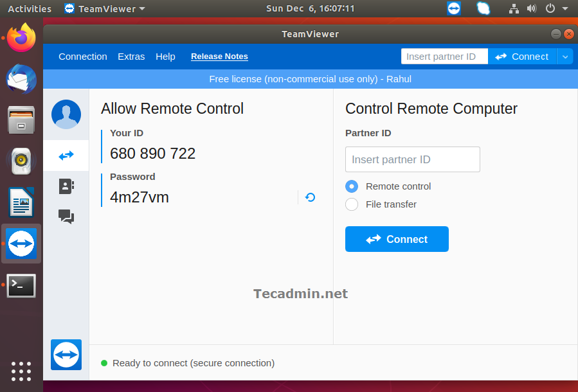
Task: Launch Firefox from the dock
Action: pos(21,37)
